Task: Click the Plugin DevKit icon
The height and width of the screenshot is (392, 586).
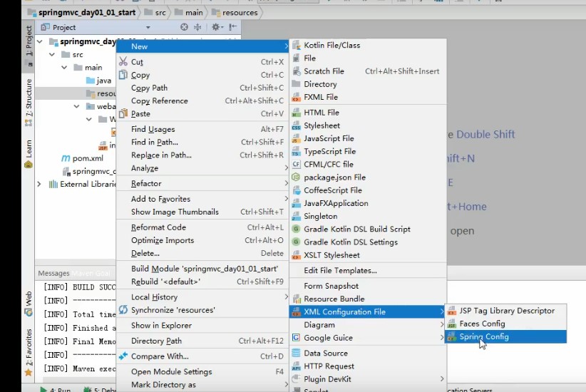Action: [296, 379]
